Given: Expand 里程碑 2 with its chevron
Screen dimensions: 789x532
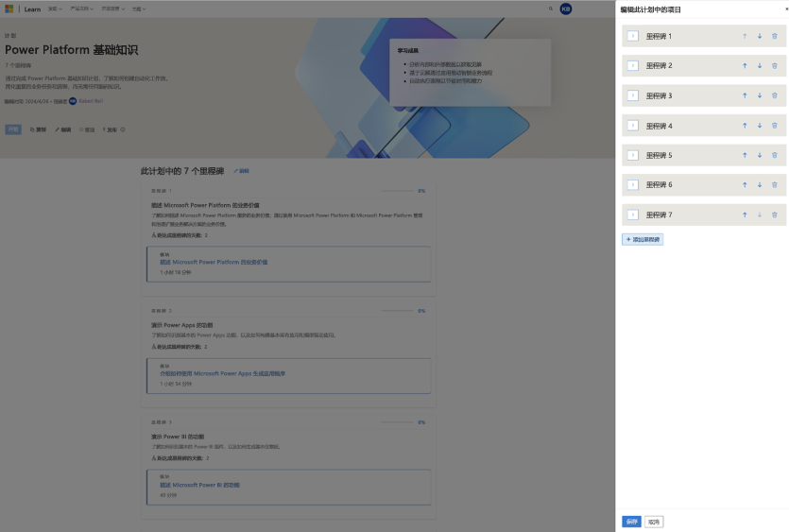Looking at the screenshot, I should [633, 66].
